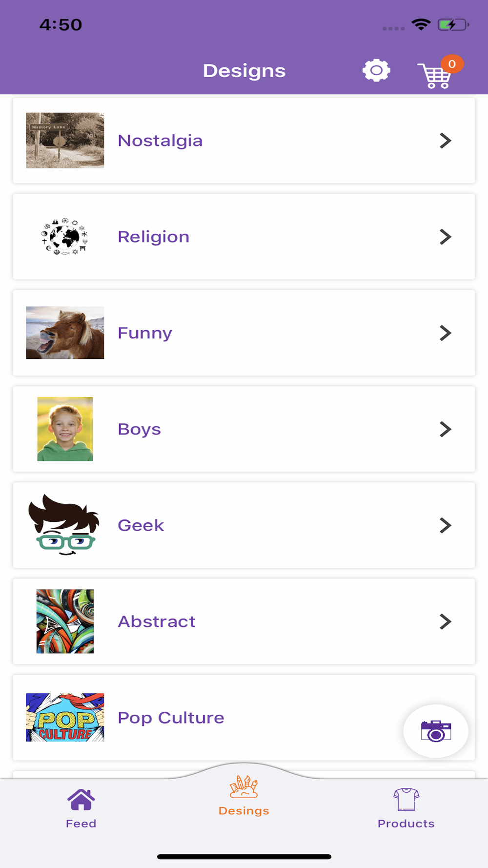Tap the Abstract graffiti thumbnail
488x868 pixels.
coord(65,621)
